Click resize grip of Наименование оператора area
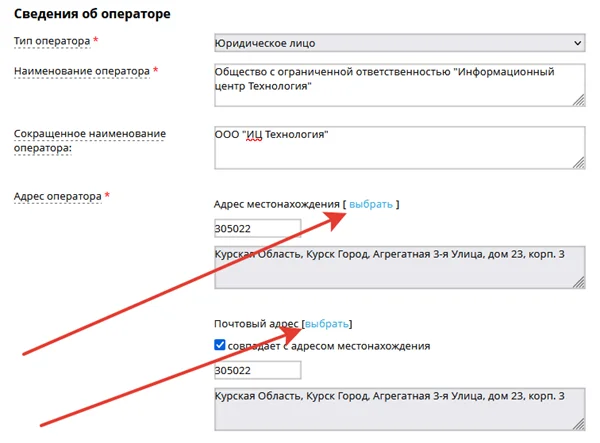Image resolution: width=600 pixels, height=443 pixels. [x=579, y=100]
